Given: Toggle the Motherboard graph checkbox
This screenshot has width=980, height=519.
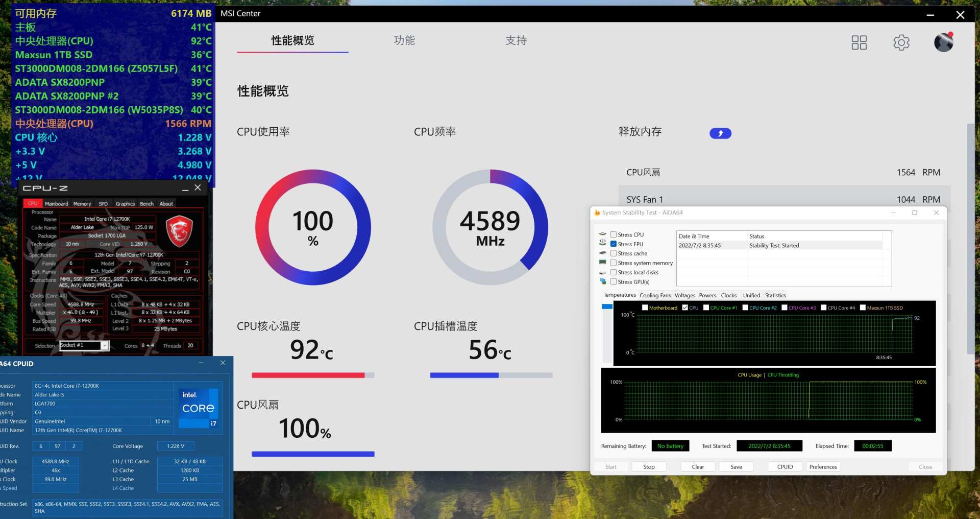Looking at the screenshot, I should (645, 308).
